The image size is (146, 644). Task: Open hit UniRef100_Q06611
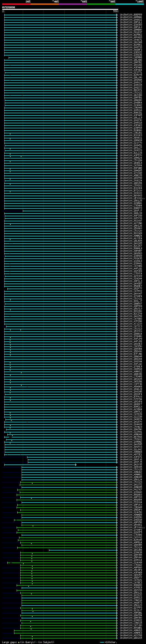tap(131, 20)
